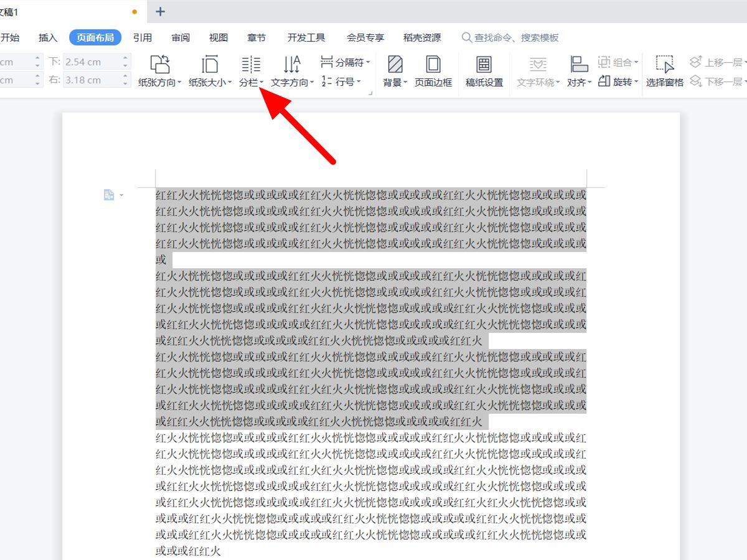Click the bring forward (上移一层) icon

click(695, 62)
